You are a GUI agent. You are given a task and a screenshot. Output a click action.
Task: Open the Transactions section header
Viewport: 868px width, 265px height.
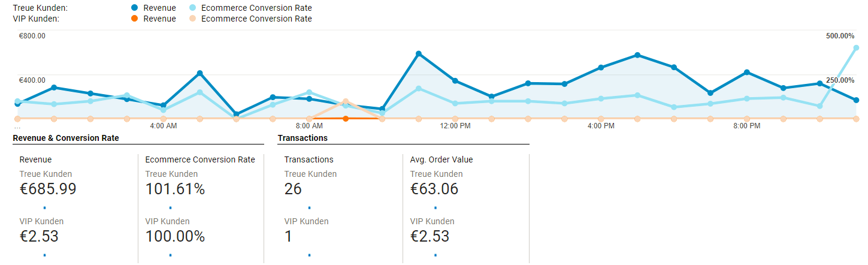[303, 138]
